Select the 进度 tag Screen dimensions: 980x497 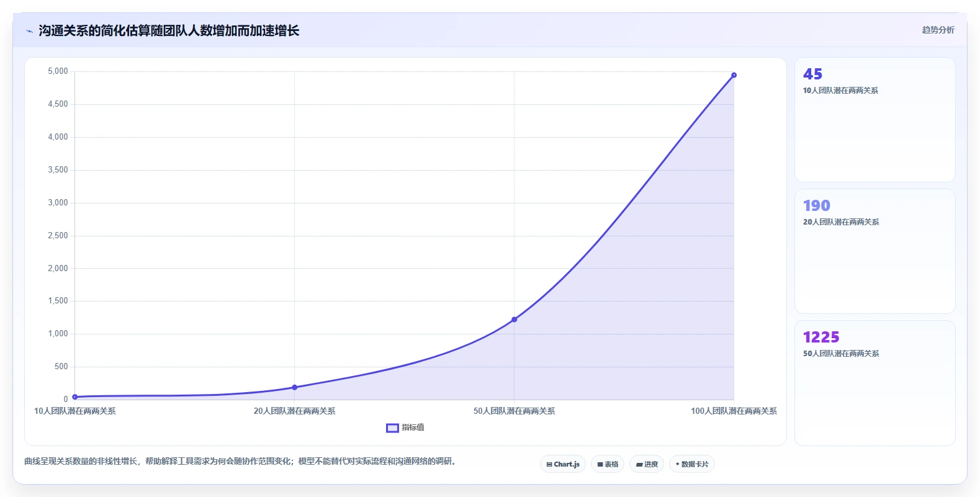tap(647, 464)
